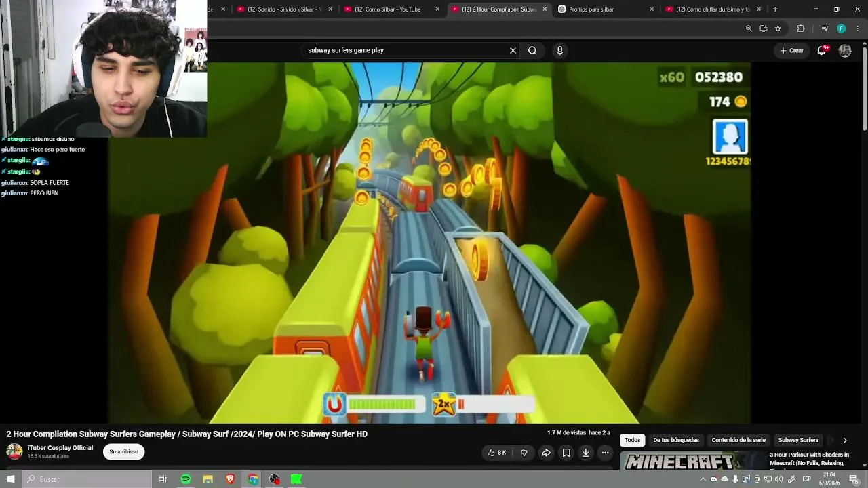Click the Windows taskbar 'Buscar' search box
868x488 pixels.
87,479
